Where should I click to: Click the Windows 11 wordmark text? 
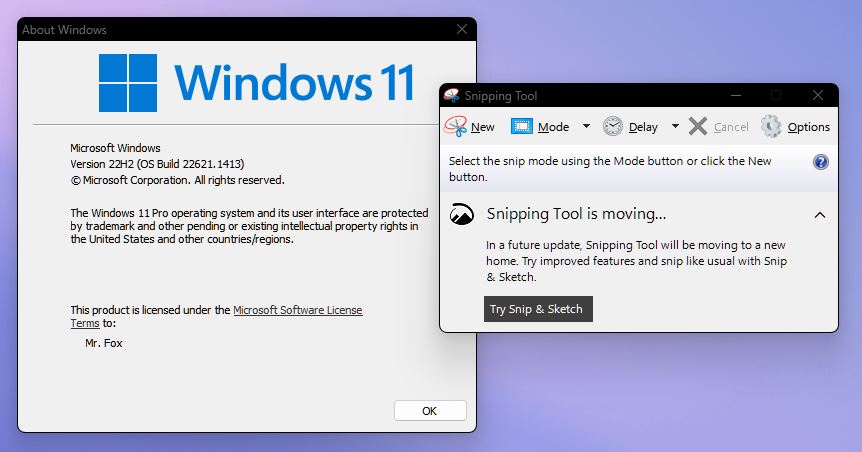coord(294,82)
